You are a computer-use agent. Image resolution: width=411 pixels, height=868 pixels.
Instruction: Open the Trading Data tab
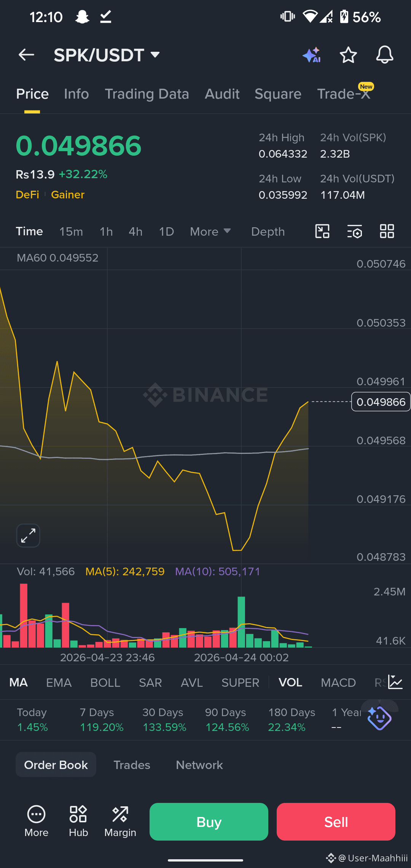click(x=147, y=94)
